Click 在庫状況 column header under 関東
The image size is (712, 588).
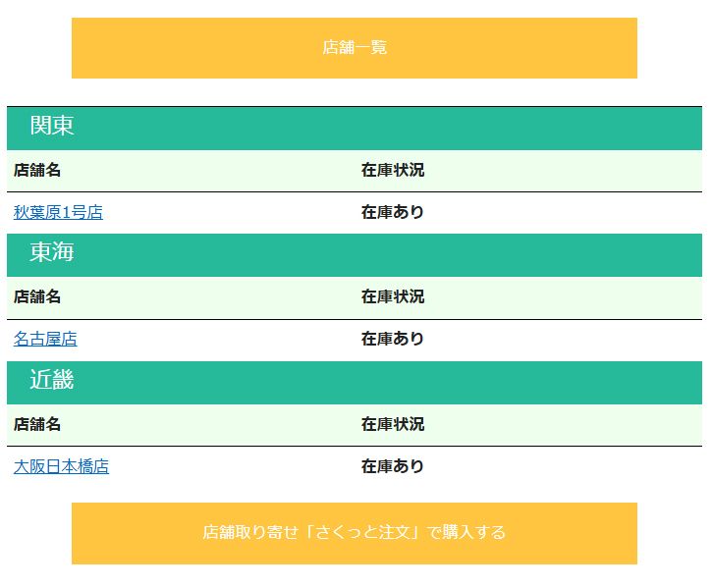(x=393, y=170)
